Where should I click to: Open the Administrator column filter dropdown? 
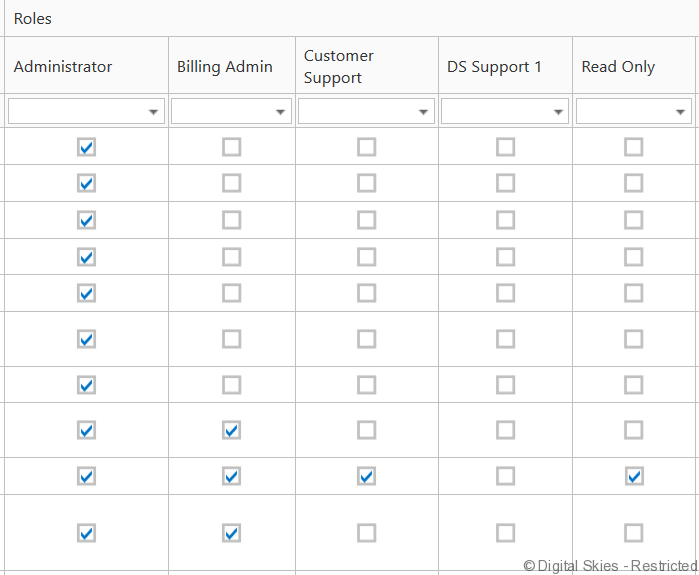(153, 112)
